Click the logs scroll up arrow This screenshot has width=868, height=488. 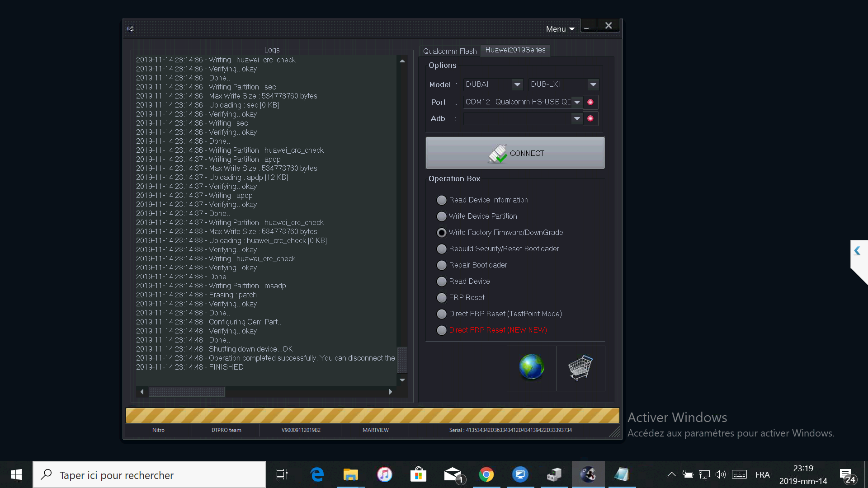402,61
